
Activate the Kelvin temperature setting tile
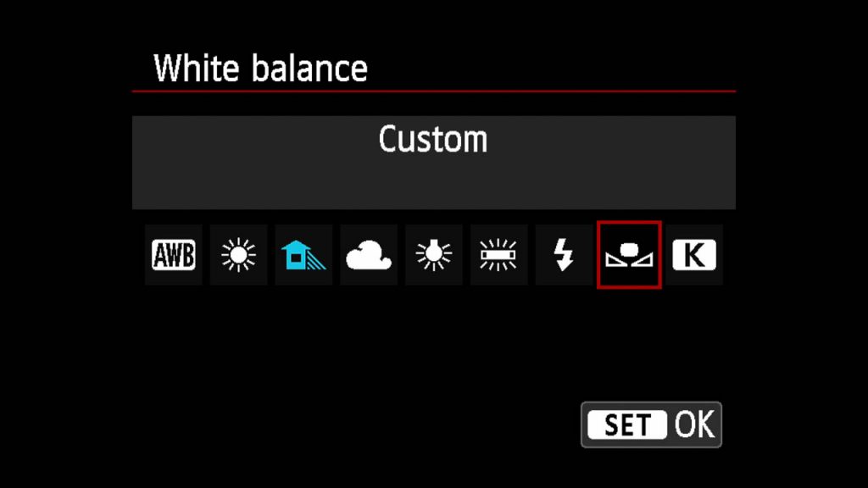coord(694,255)
